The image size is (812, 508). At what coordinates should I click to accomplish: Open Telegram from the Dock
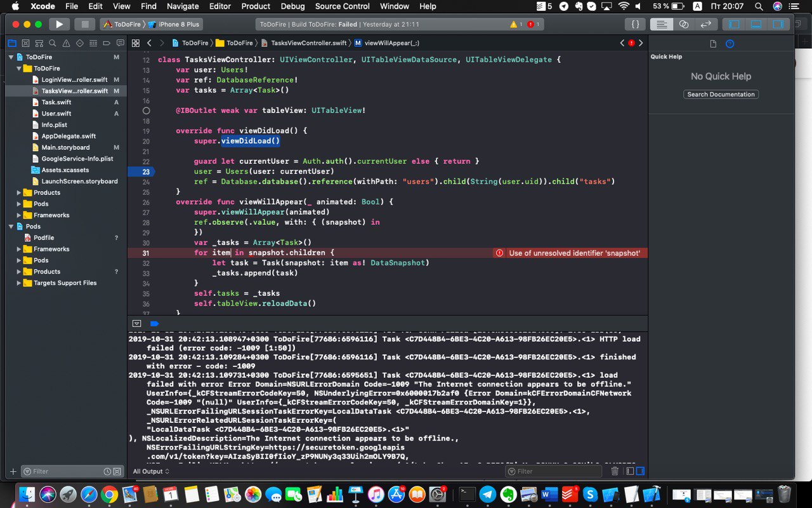488,493
